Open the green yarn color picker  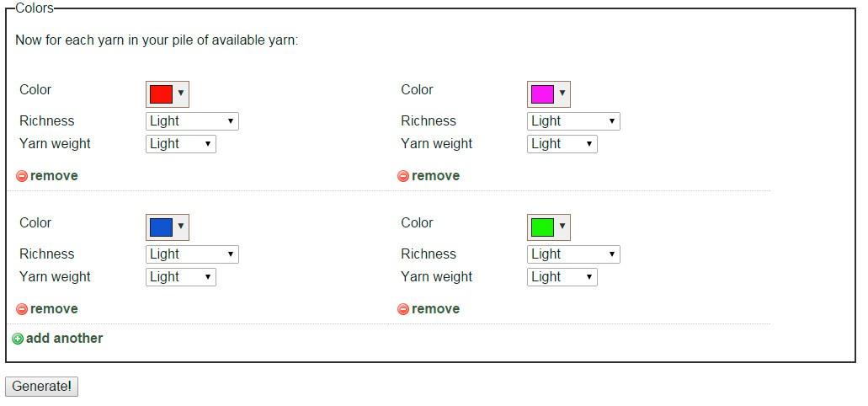pos(549,227)
